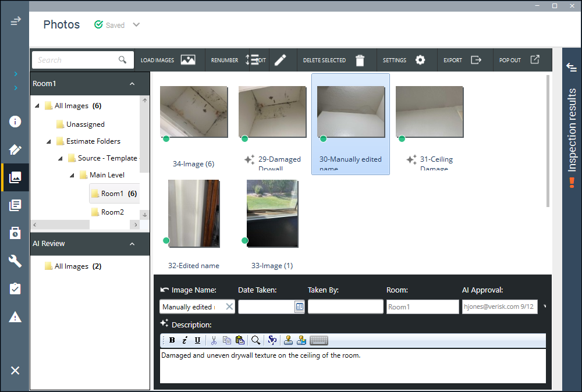Collapse the AI Review panel
This screenshot has height=392, width=582.
click(132, 244)
